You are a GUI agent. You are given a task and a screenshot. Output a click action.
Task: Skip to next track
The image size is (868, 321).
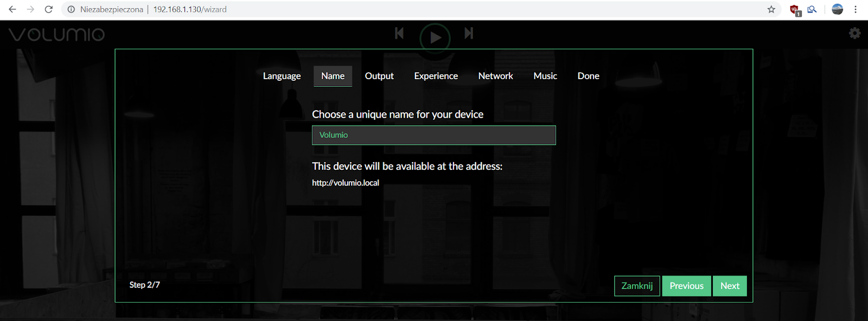click(x=469, y=34)
